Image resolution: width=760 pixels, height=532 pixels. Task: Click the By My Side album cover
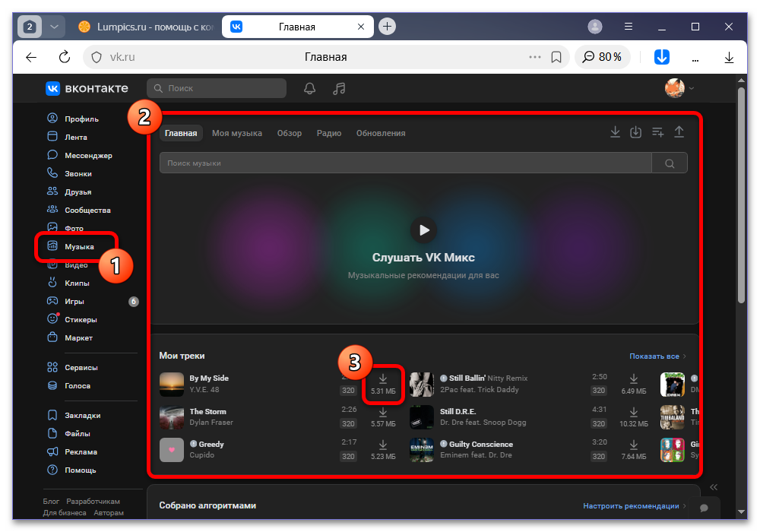172,385
